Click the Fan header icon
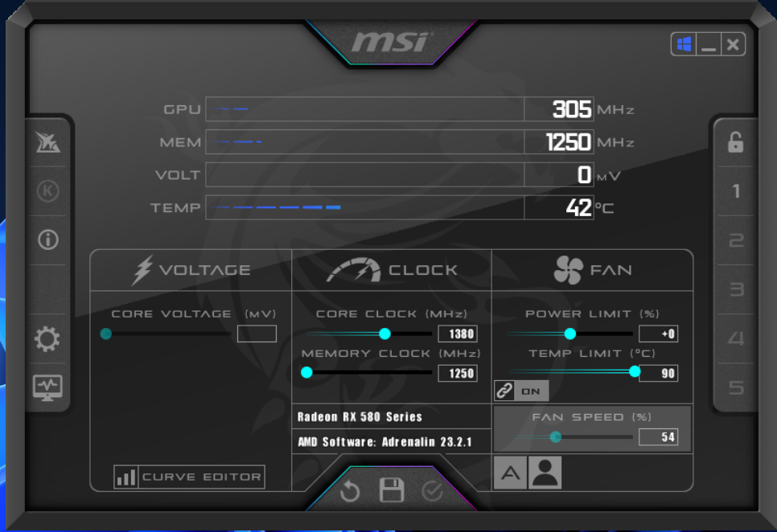This screenshot has height=532, width=777. click(x=568, y=270)
